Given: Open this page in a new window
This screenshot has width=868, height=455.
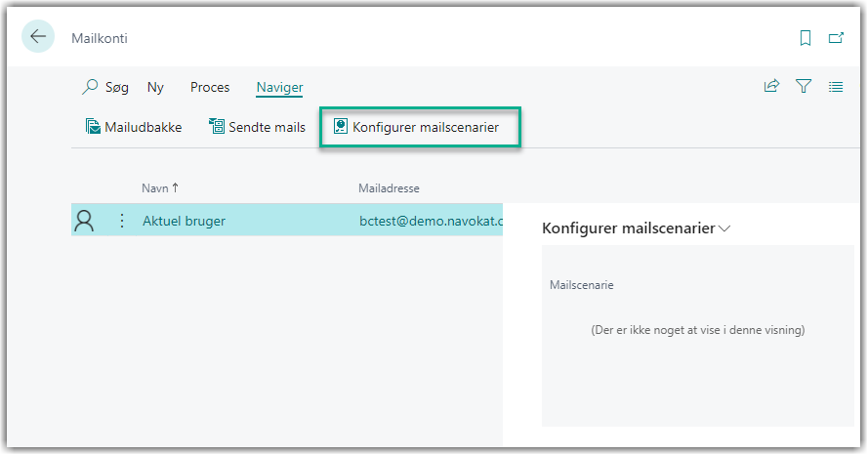Looking at the screenshot, I should coord(836,38).
